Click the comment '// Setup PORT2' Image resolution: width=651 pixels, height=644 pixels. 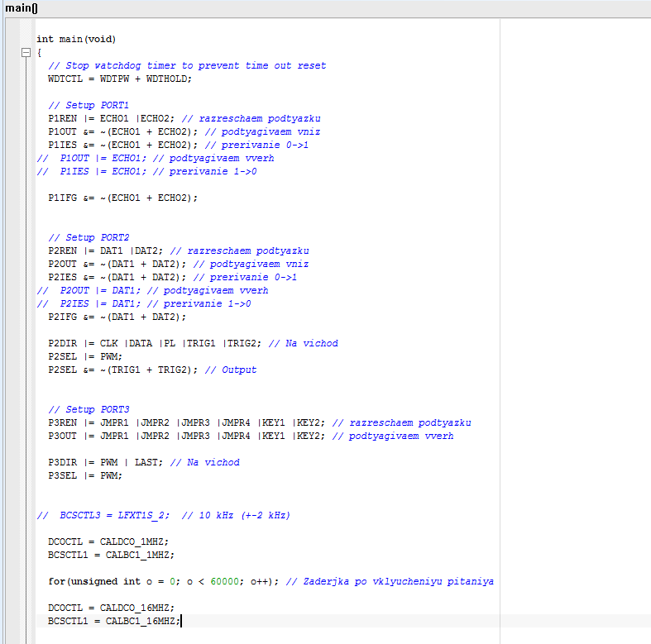[x=89, y=238]
